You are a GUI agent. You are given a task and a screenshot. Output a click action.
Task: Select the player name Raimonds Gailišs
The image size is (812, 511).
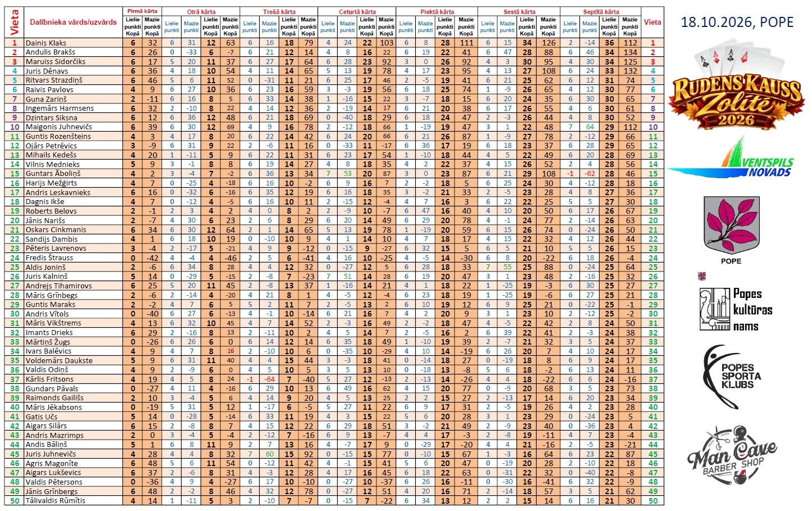click(54, 397)
